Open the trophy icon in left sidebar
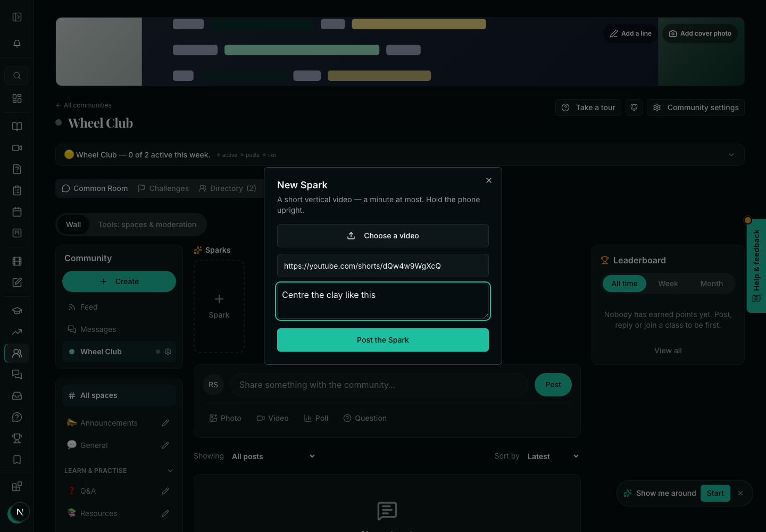This screenshot has height=532, width=766. [17, 438]
